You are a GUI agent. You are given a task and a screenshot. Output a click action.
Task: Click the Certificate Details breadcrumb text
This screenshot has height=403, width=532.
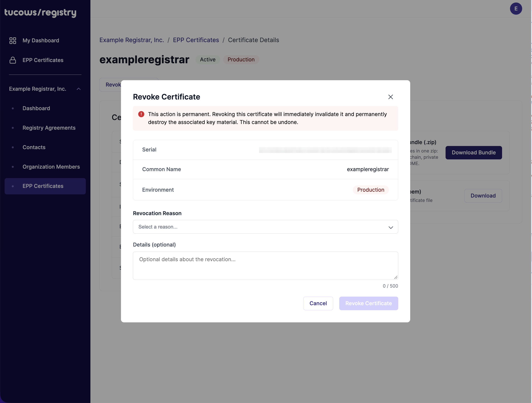[253, 40]
